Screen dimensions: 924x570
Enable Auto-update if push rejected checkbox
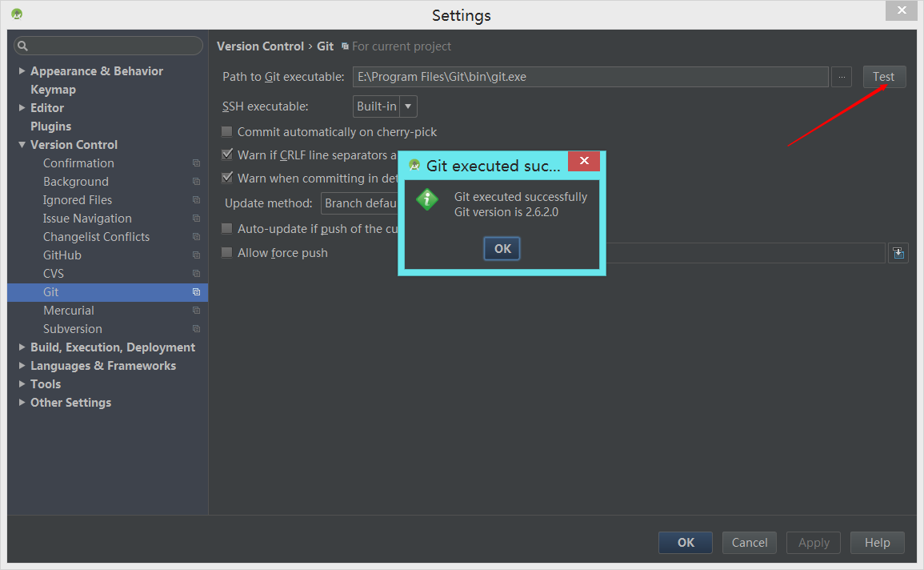pyautogui.click(x=227, y=228)
